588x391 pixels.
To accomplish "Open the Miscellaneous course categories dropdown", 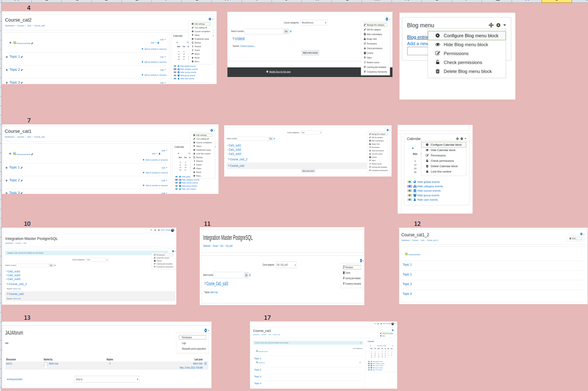I will pos(313,23).
